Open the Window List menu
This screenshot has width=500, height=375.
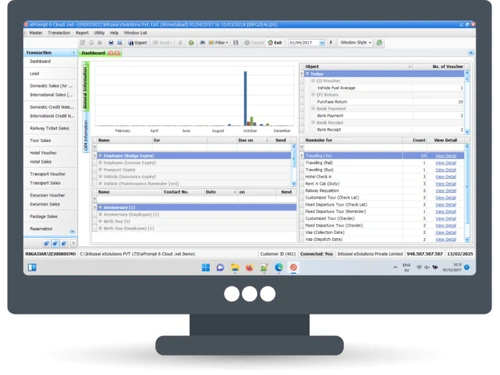[x=135, y=33]
